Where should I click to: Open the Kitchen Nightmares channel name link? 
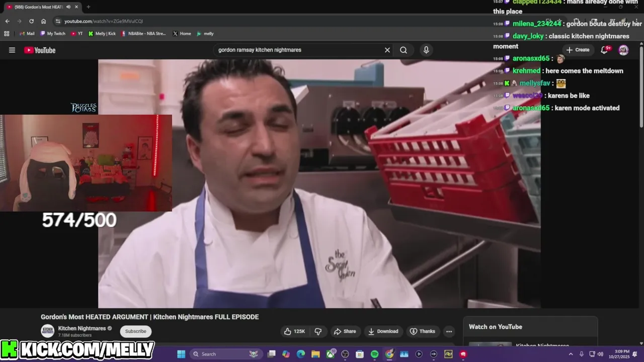[82, 328]
